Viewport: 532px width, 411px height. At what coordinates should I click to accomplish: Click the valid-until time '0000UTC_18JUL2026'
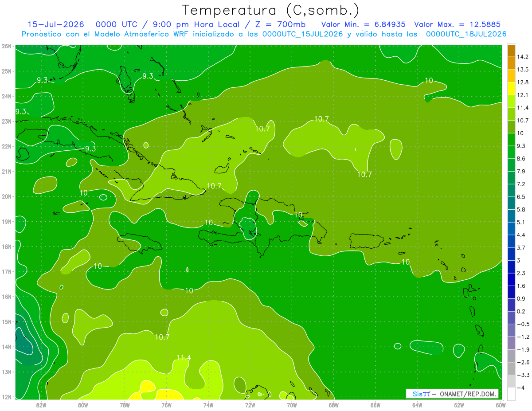click(466, 34)
